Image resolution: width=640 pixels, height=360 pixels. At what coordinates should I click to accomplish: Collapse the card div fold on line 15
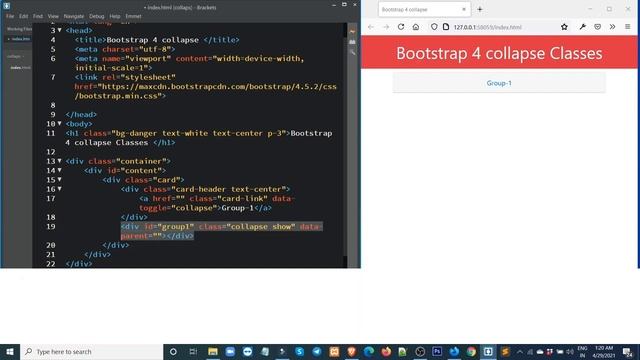click(x=60, y=180)
